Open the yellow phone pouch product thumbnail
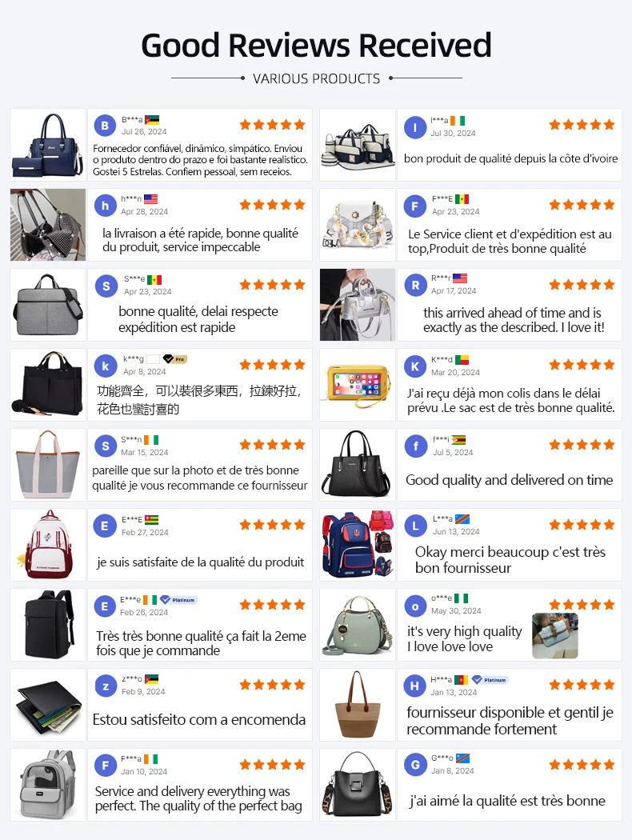Image resolution: width=632 pixels, height=840 pixels. (358, 385)
